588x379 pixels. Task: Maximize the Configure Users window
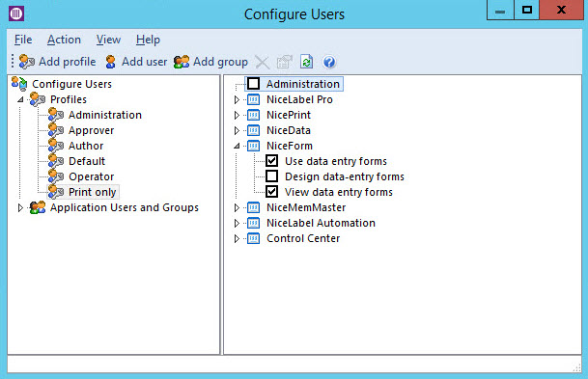tap(526, 10)
